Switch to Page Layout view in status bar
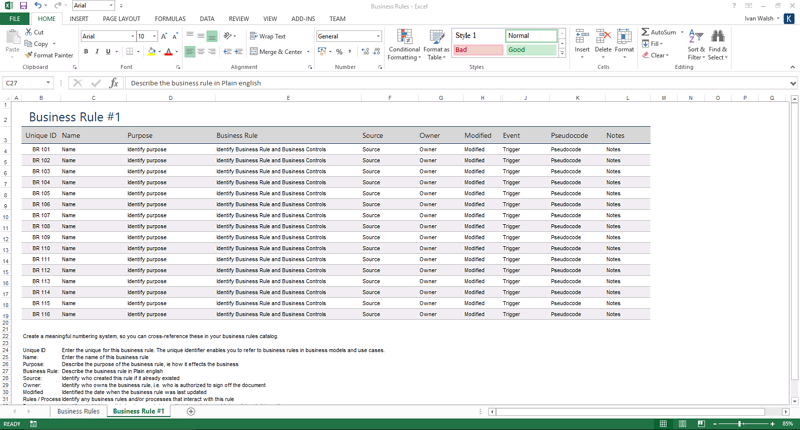Viewport: 800px width, 430px height. tap(682, 424)
